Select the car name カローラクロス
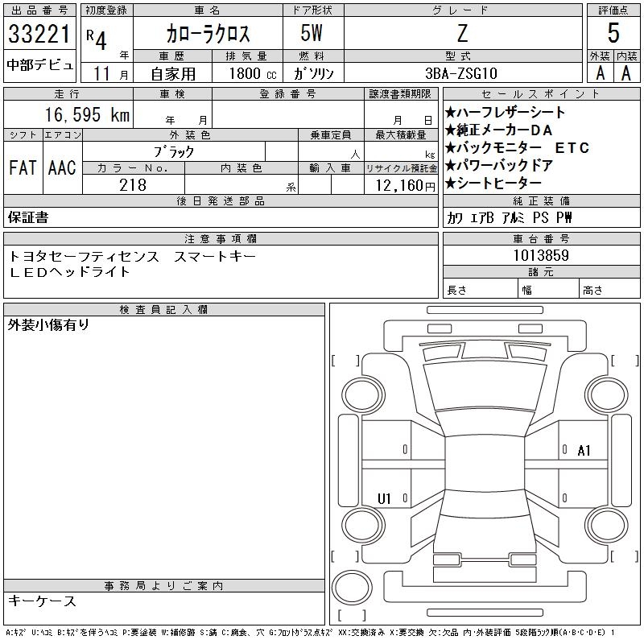The image size is (644, 644). click(x=208, y=35)
